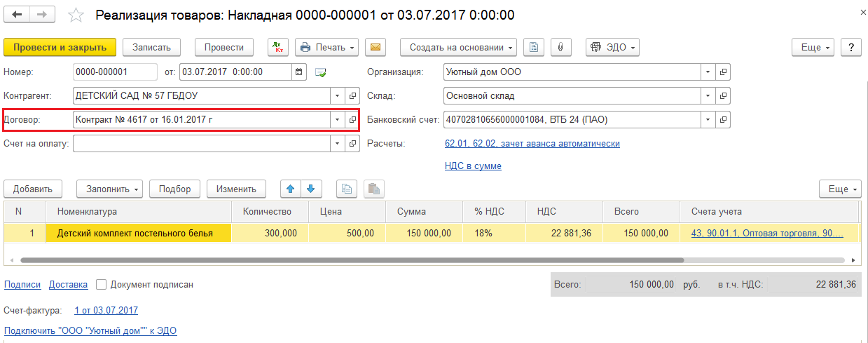Open the Организация dropdown list
Image resolution: width=868 pixels, height=343 pixels.
coord(708,72)
